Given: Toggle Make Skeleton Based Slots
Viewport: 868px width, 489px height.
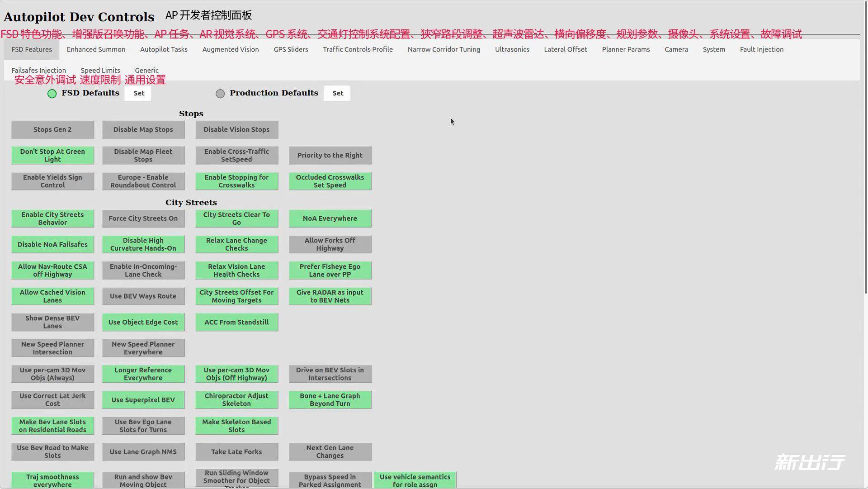Looking at the screenshot, I should [236, 426].
